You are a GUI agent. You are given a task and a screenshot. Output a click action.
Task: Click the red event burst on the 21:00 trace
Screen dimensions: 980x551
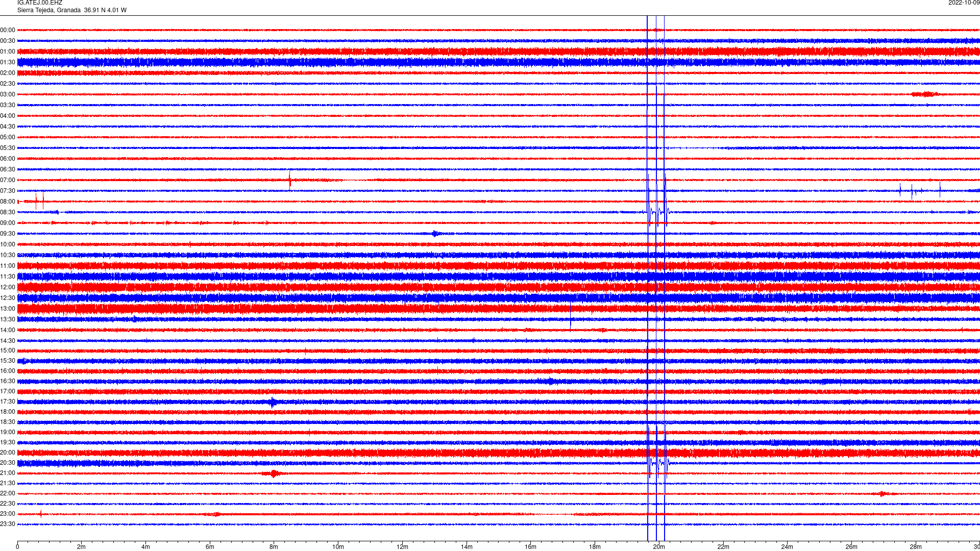click(274, 473)
